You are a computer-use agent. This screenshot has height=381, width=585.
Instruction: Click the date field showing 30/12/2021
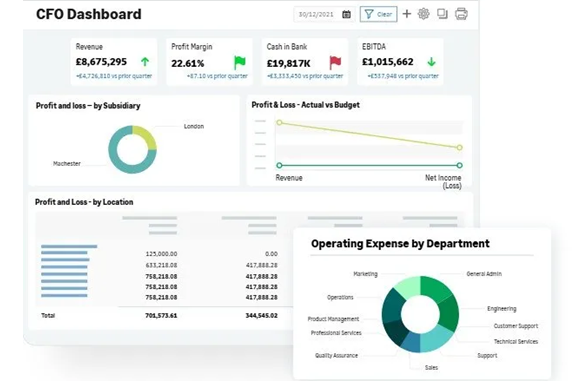(316, 15)
